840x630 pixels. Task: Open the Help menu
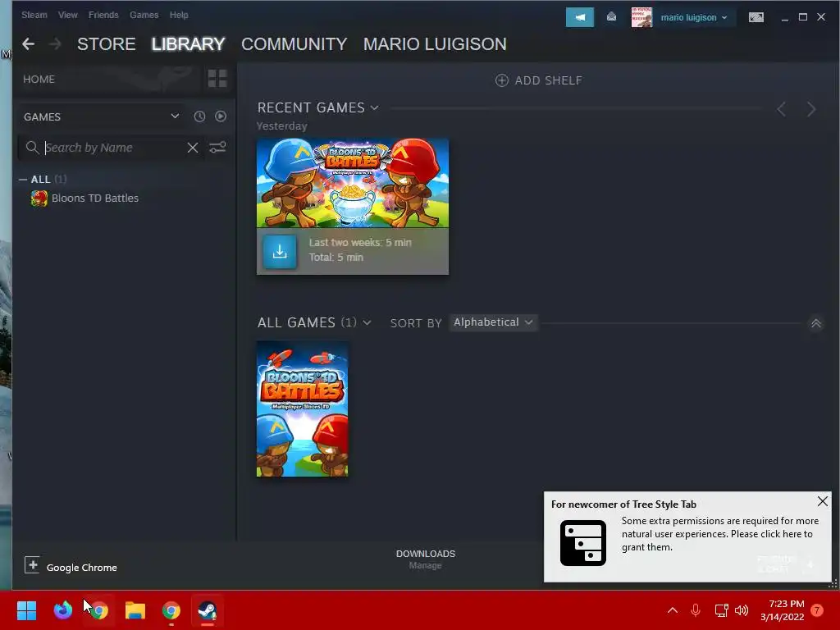179,15
